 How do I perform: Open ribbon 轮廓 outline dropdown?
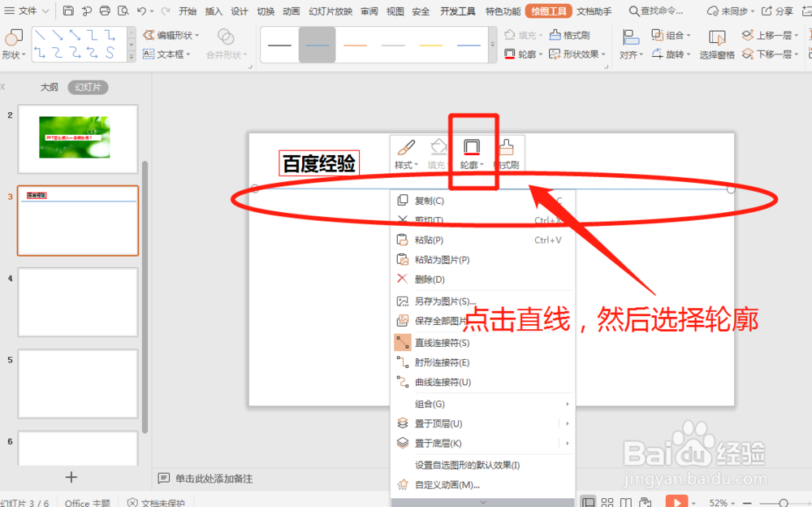click(523, 54)
